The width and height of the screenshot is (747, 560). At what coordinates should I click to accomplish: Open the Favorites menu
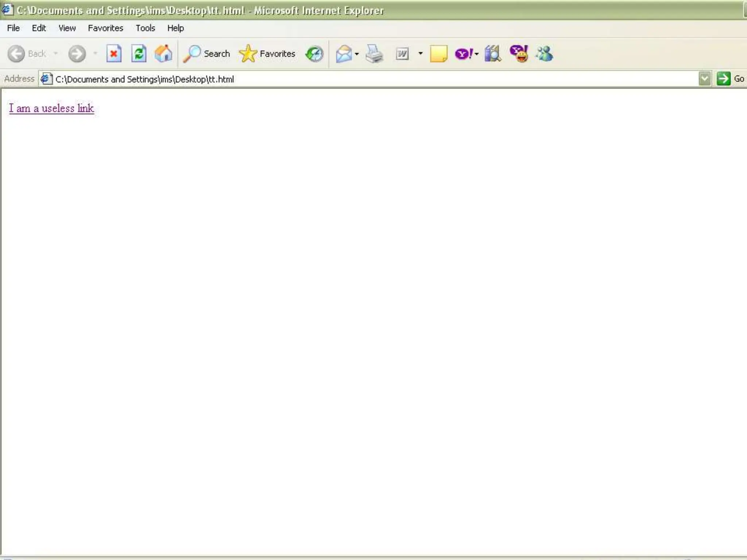tap(105, 28)
